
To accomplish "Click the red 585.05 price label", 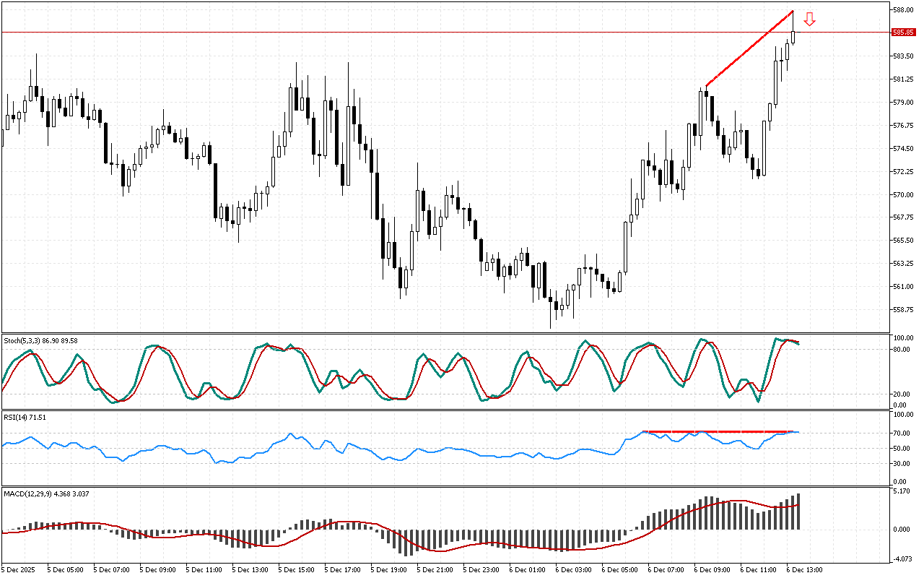I will (x=903, y=33).
